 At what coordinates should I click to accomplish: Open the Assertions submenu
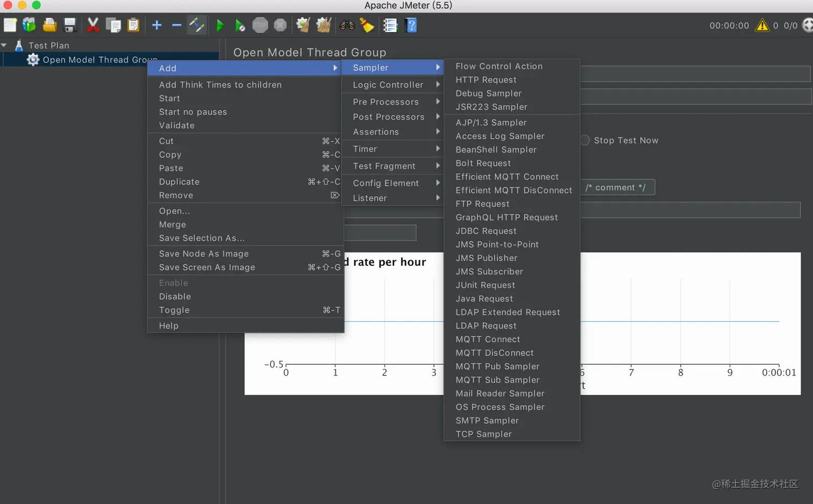[x=393, y=132]
